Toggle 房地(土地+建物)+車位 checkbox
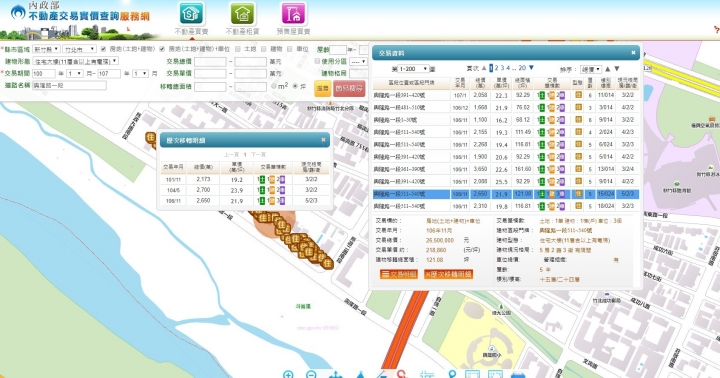This screenshot has width=720, height=378. tap(162, 49)
